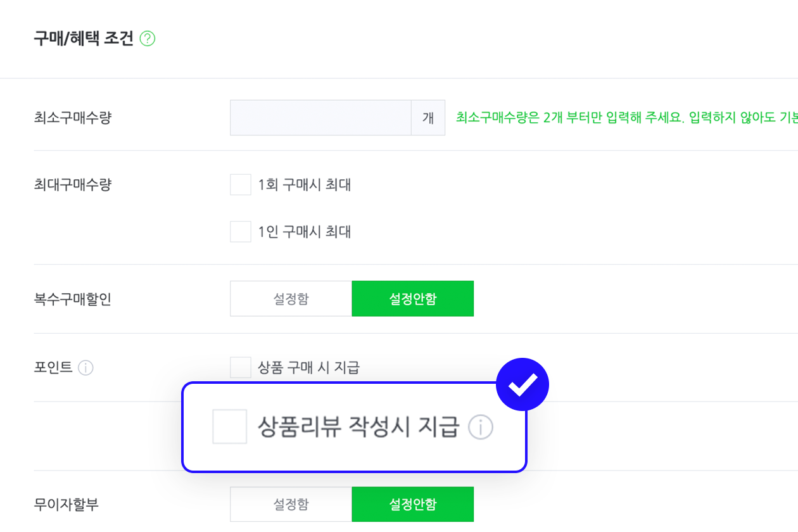This screenshot has width=798, height=532.
Task: Toggle the 상품리뷰 작성시 지급 checkbox
Action: coord(229,426)
